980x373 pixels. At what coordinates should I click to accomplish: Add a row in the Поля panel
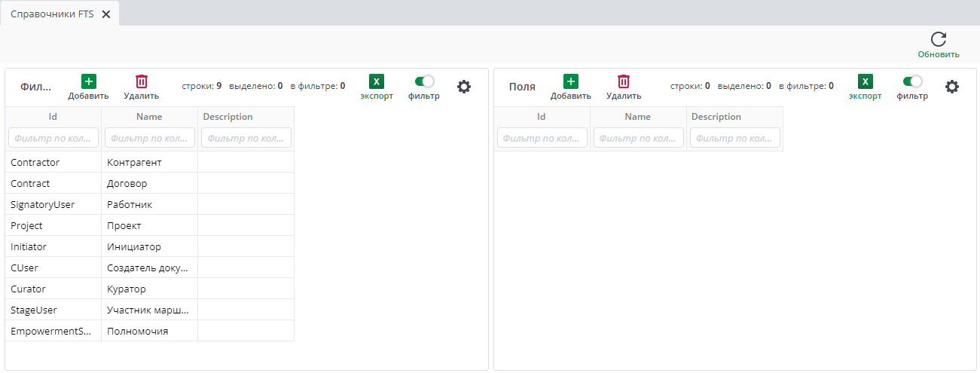pos(571,82)
